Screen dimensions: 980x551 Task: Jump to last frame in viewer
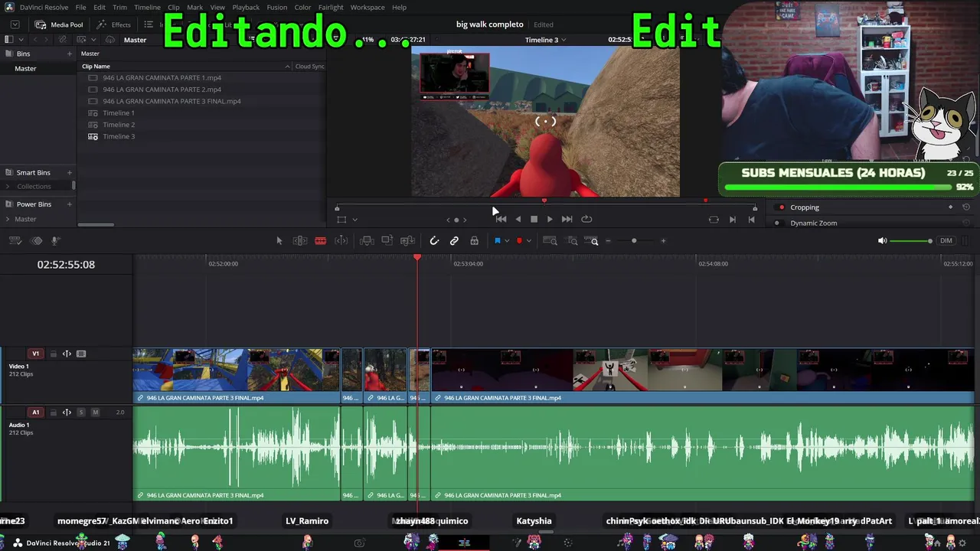tap(567, 219)
